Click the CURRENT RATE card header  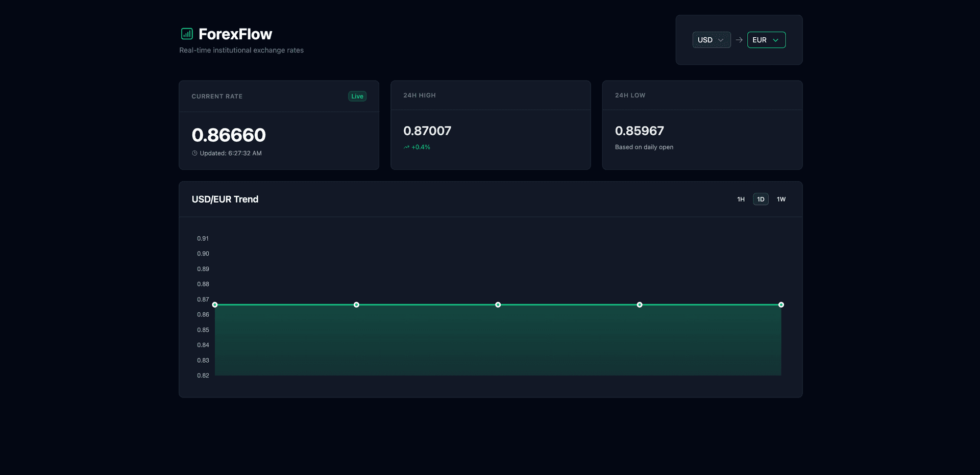[x=217, y=96]
